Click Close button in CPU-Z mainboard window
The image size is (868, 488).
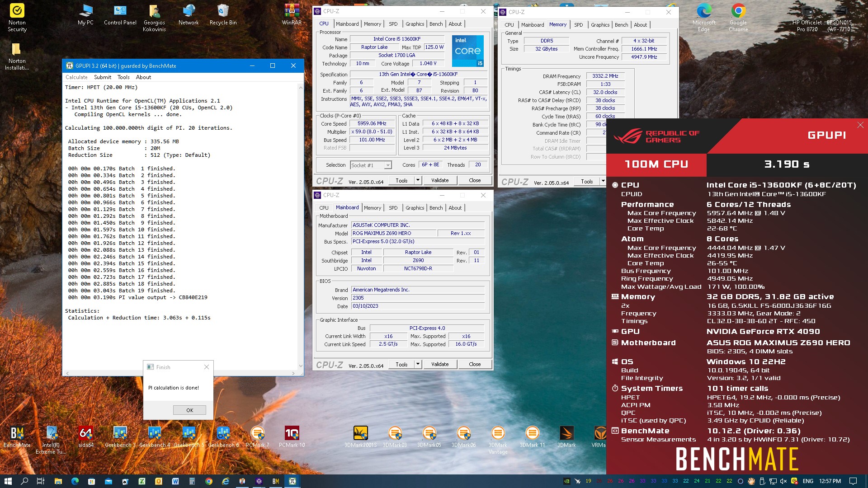click(475, 364)
